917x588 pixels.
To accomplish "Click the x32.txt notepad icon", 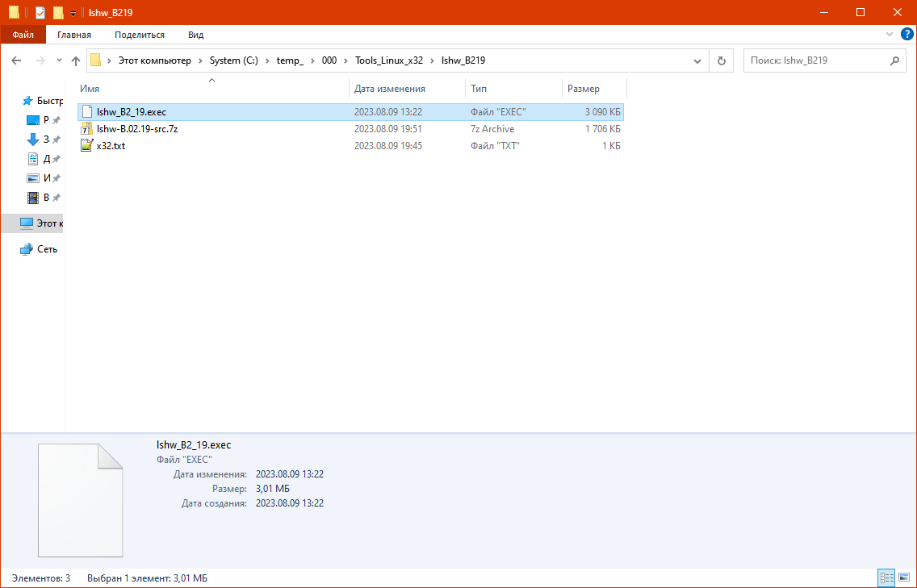I will [x=86, y=145].
